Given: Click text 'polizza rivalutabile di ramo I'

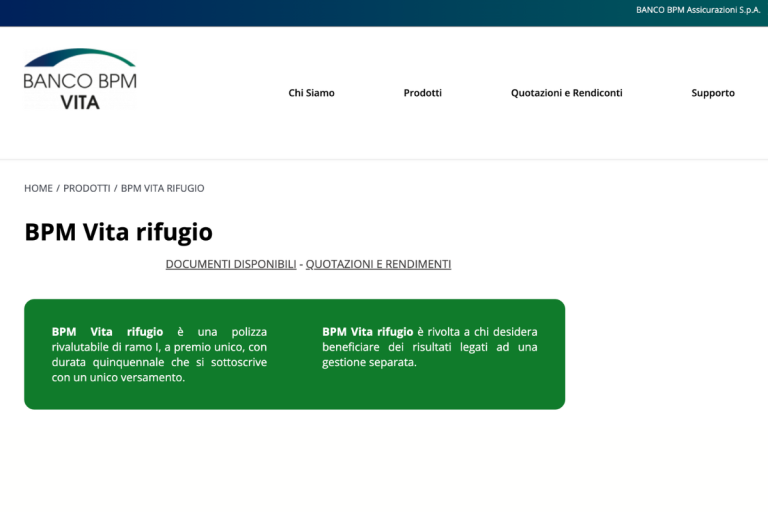Looking at the screenshot, I should (159, 339).
